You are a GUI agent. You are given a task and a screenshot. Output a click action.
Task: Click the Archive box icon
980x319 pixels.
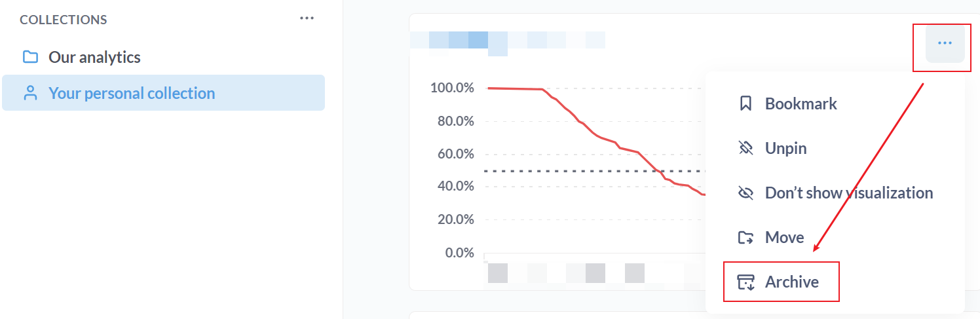(x=745, y=282)
